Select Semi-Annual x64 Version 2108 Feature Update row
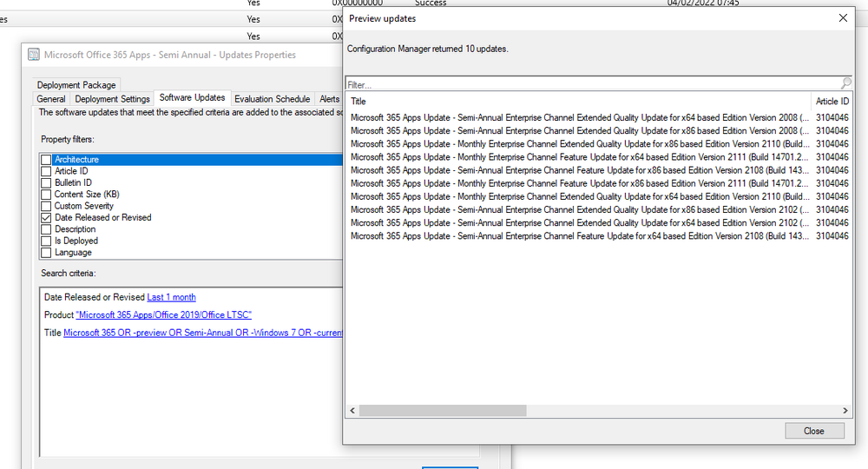The image size is (868, 469). 600,236
